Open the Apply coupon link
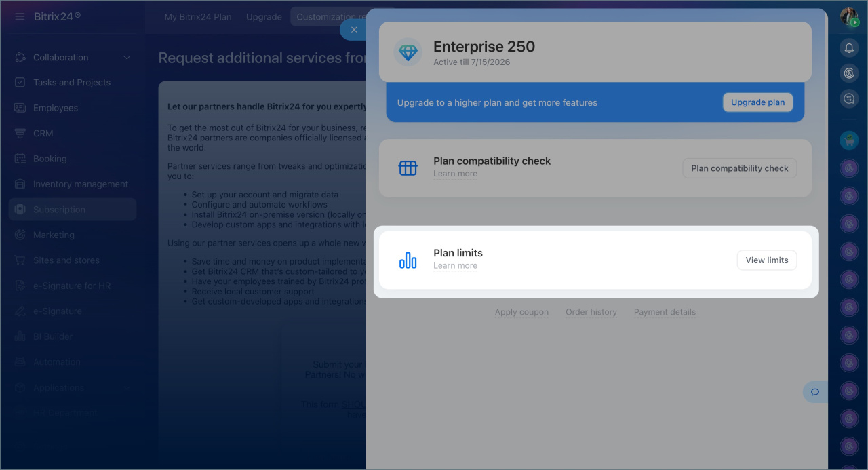The width and height of the screenshot is (868, 470). click(x=521, y=312)
